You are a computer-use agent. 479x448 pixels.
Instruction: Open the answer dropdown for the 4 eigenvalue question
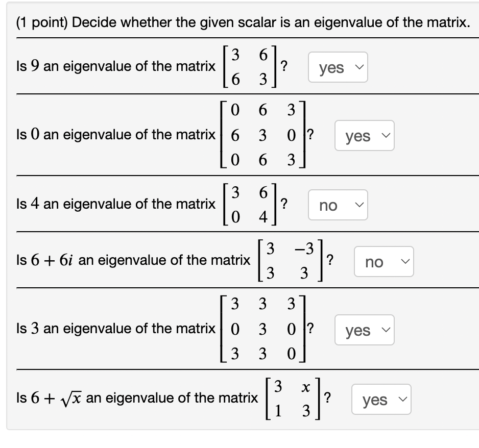click(338, 205)
